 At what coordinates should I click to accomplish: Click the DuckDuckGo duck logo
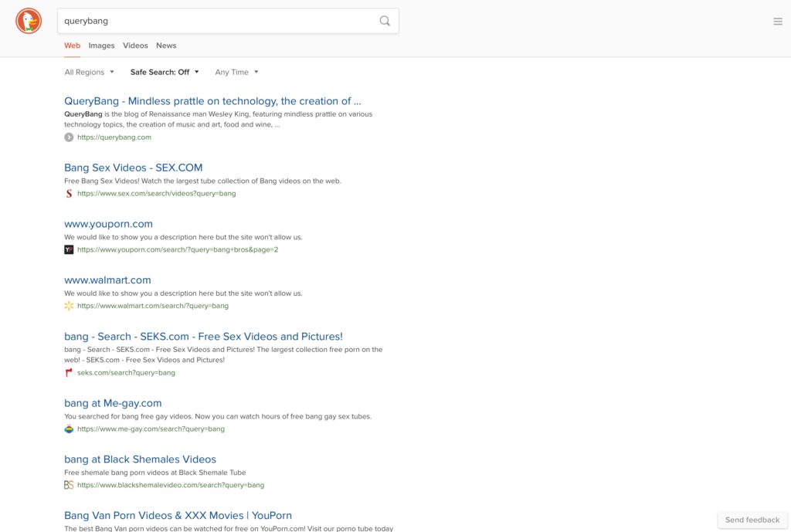coord(29,21)
